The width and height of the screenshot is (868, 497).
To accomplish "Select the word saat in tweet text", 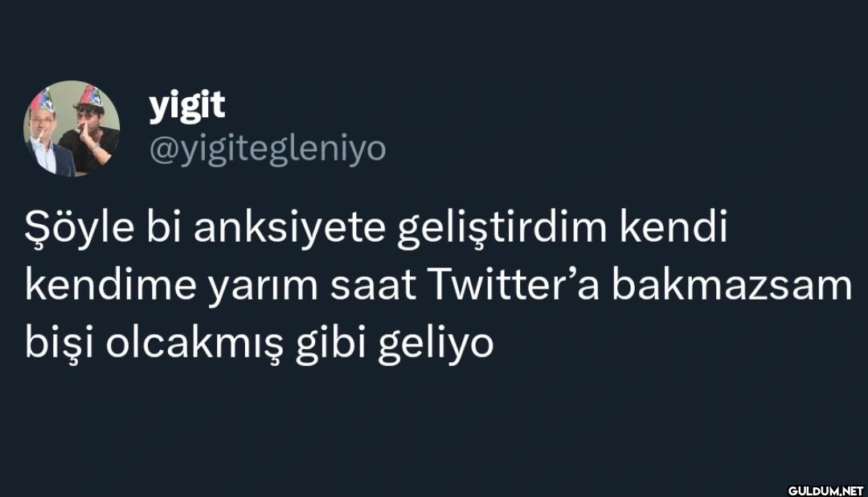I will pos(373,287).
